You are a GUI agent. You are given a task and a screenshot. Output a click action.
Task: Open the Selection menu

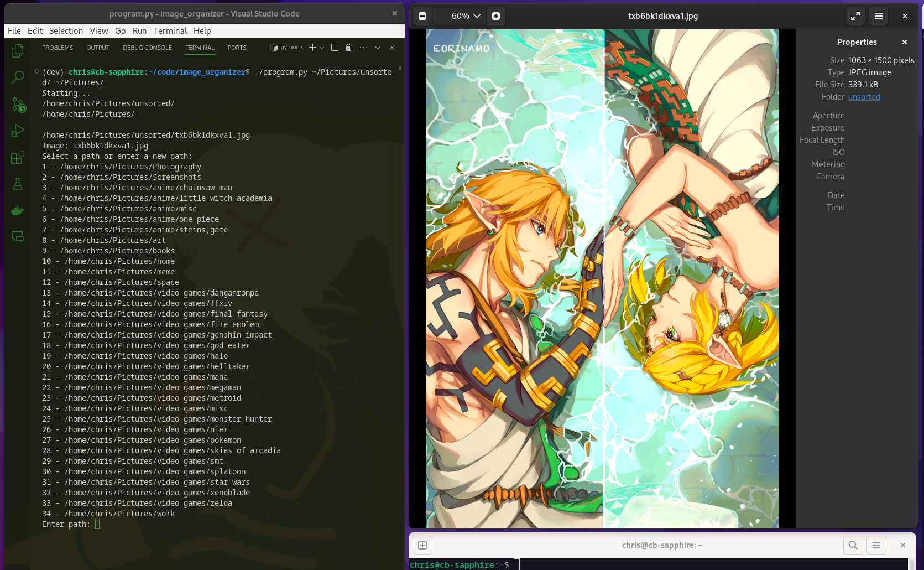pos(66,31)
